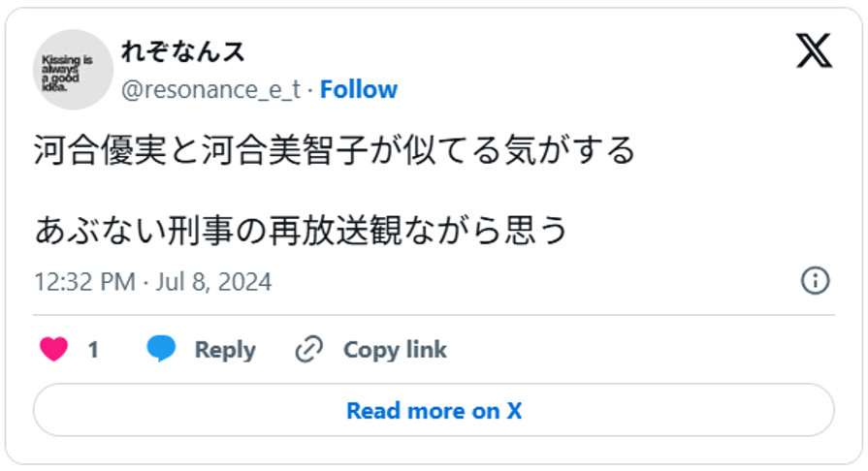The image size is (868, 471).
Task: Click the Jul 8, 2024 date text
Action: pyautogui.click(x=215, y=282)
